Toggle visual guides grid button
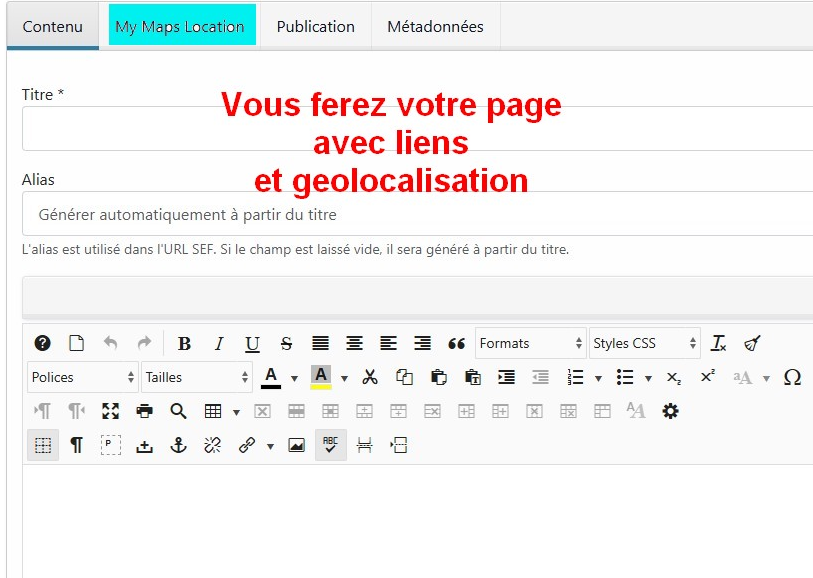 pyautogui.click(x=43, y=446)
